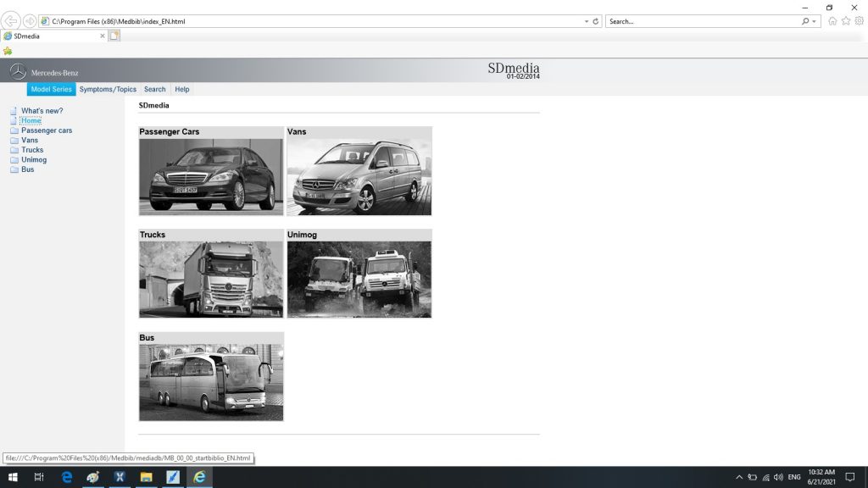The image size is (868, 488).
Task: Open the search provider dropdown arrow
Action: tap(815, 21)
